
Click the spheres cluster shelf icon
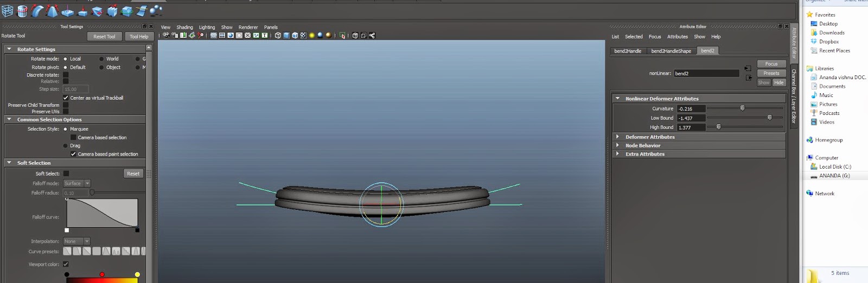pyautogui.click(x=156, y=10)
